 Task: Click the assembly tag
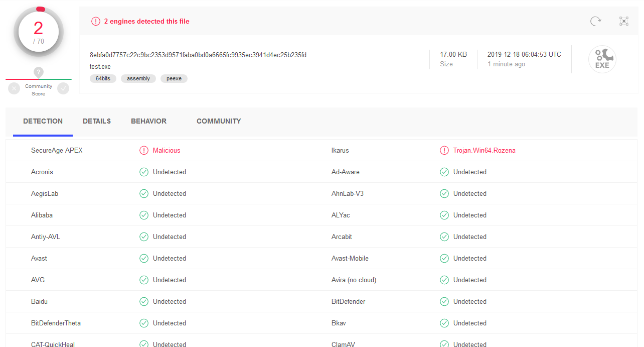pos(138,78)
